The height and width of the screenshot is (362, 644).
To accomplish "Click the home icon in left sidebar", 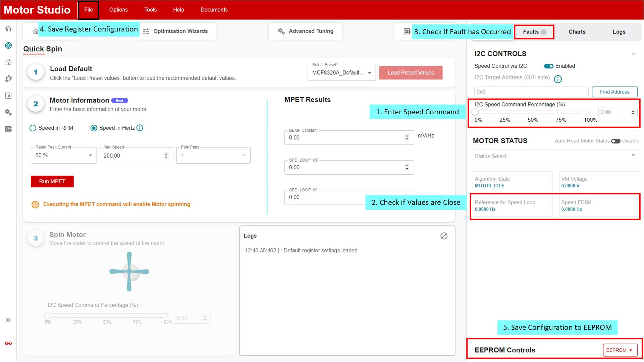I will click(x=8, y=29).
